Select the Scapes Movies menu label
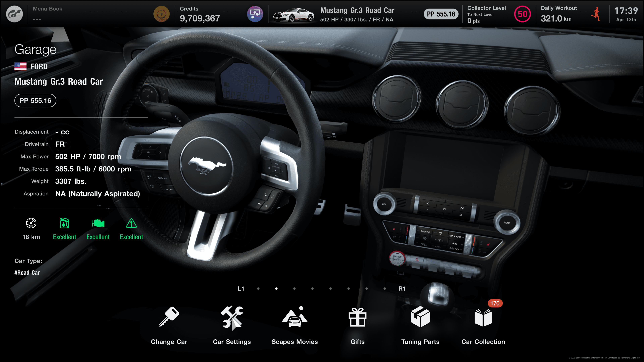Image resolution: width=644 pixels, height=362 pixels. tap(294, 342)
